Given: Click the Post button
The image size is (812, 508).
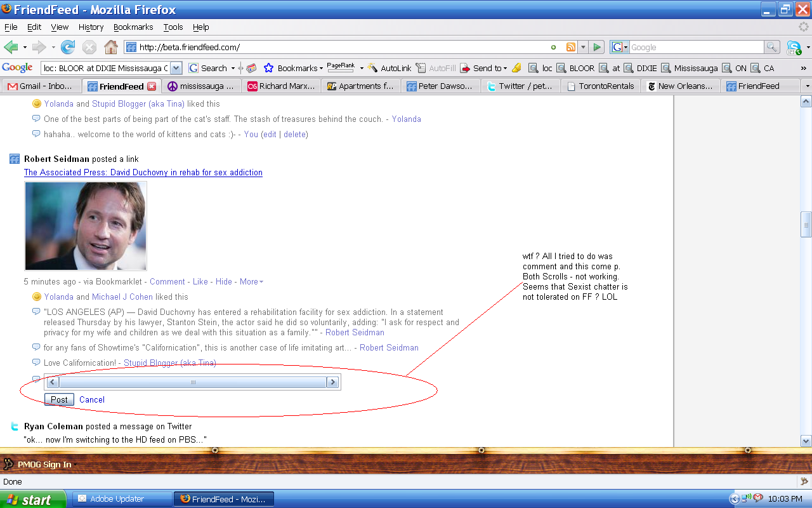Looking at the screenshot, I should coord(59,399).
